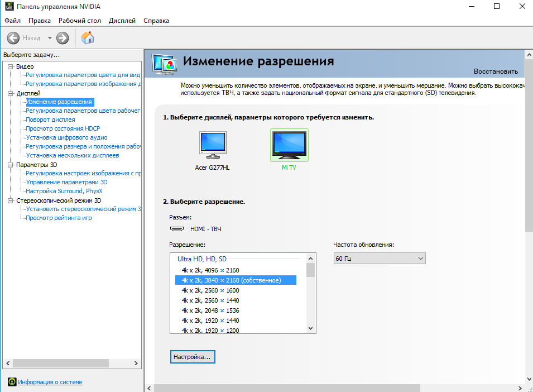Select resolution 4k x 2k, 1920 × 1200
533x392 pixels.
(210, 330)
